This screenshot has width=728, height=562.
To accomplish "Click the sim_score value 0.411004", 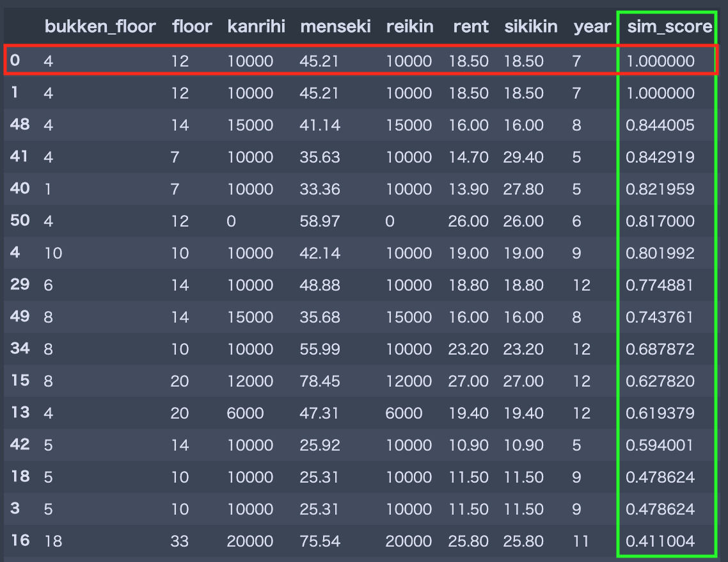I will pyautogui.click(x=660, y=541).
